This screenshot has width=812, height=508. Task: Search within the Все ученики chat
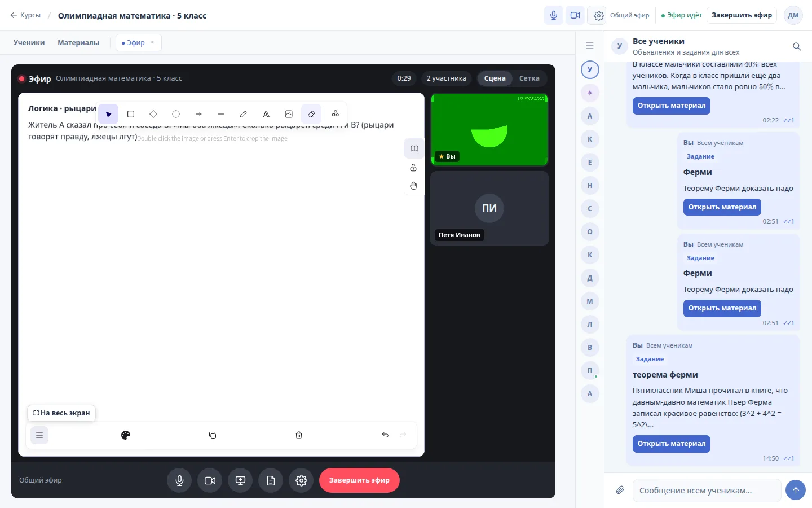point(797,46)
